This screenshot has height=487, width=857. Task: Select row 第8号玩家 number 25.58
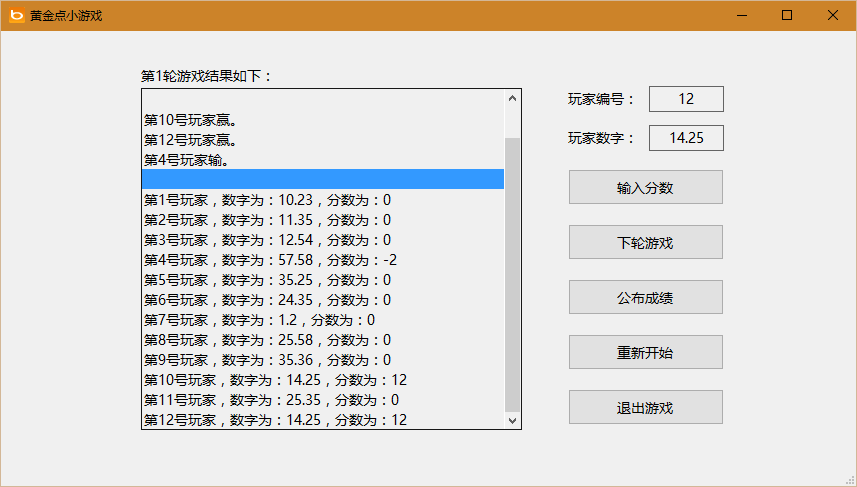pyautogui.click(x=323, y=340)
